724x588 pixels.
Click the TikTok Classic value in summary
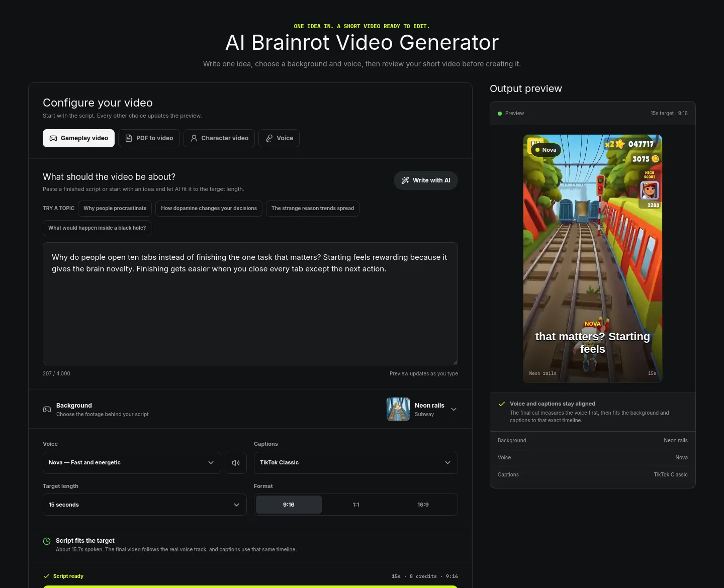(x=671, y=475)
